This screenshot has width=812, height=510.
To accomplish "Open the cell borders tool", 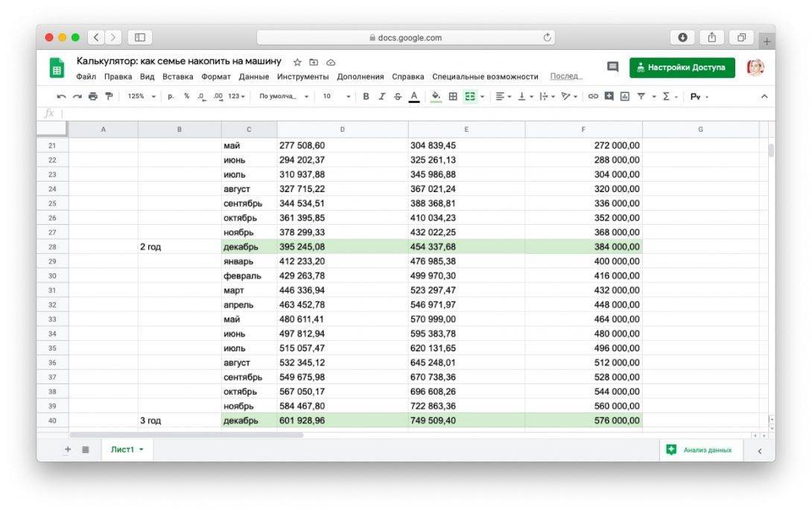I will 453,96.
